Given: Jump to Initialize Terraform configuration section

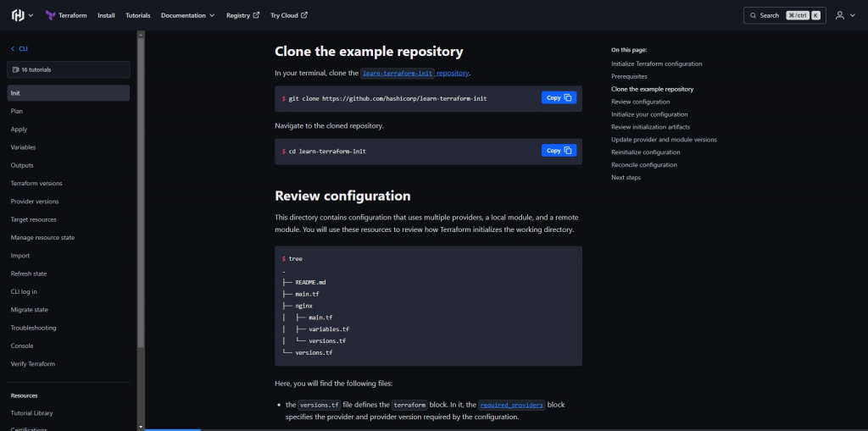Looking at the screenshot, I should pos(657,64).
